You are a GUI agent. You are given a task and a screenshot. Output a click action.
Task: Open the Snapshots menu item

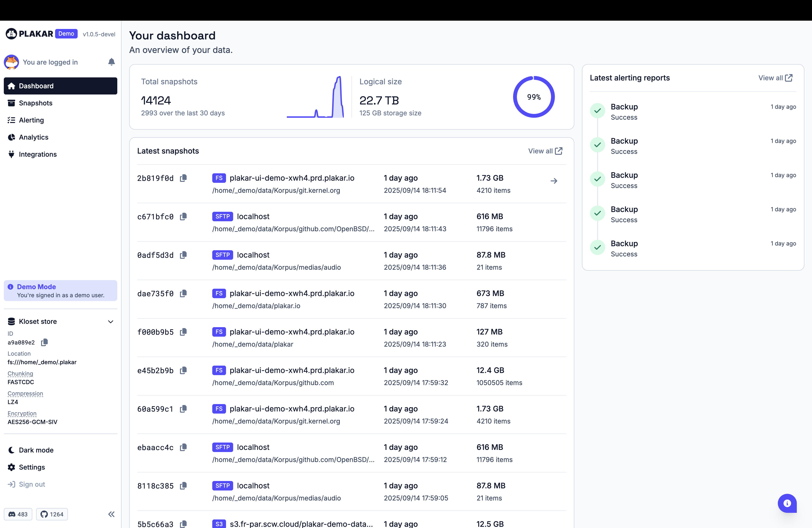click(x=35, y=103)
